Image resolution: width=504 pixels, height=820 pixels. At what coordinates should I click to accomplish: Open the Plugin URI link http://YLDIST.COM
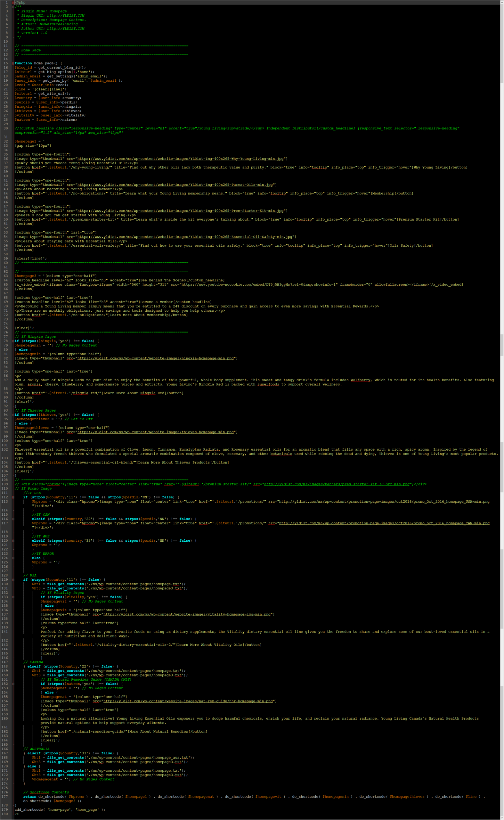pyautogui.click(x=65, y=16)
